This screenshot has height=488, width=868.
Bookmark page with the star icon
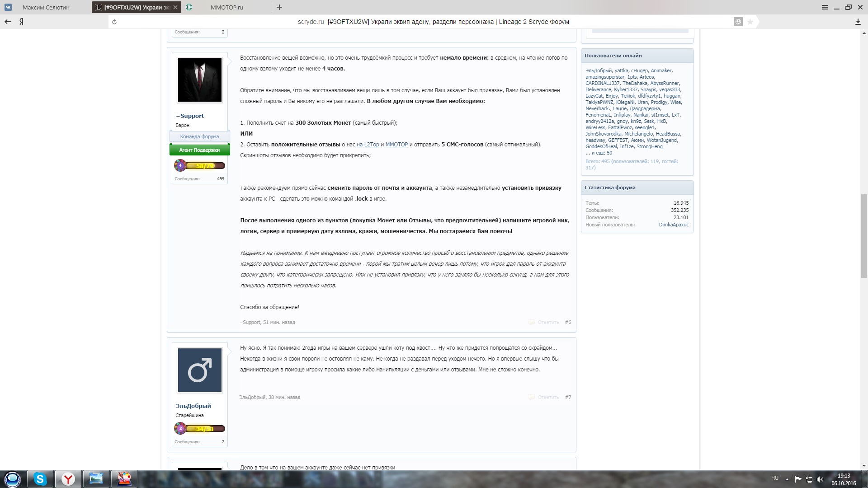coord(750,22)
